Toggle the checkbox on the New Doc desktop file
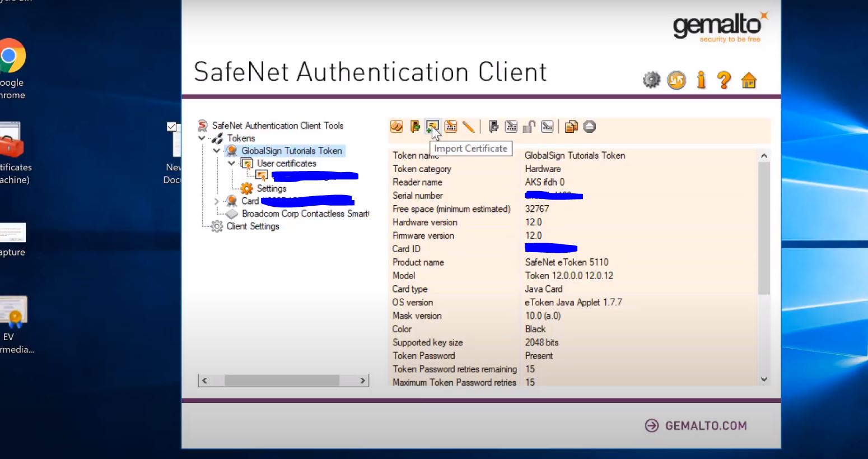Image resolution: width=868 pixels, height=459 pixels. pyautogui.click(x=172, y=127)
